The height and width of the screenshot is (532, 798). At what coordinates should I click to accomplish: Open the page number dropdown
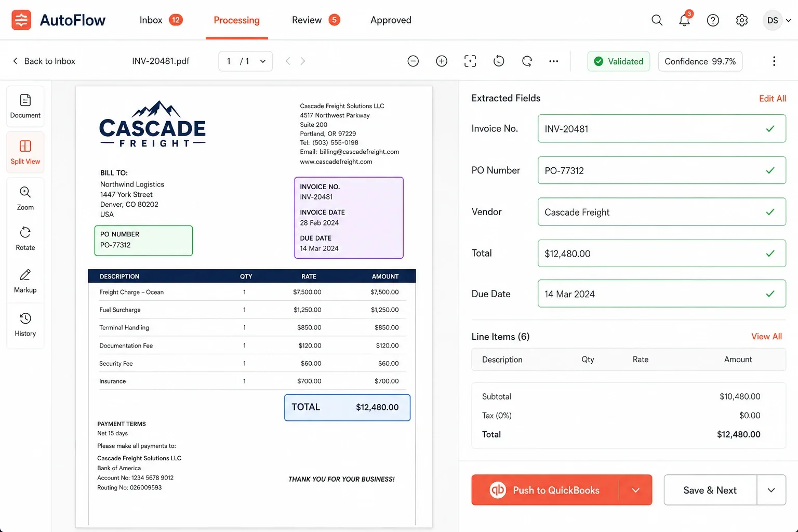(x=246, y=61)
